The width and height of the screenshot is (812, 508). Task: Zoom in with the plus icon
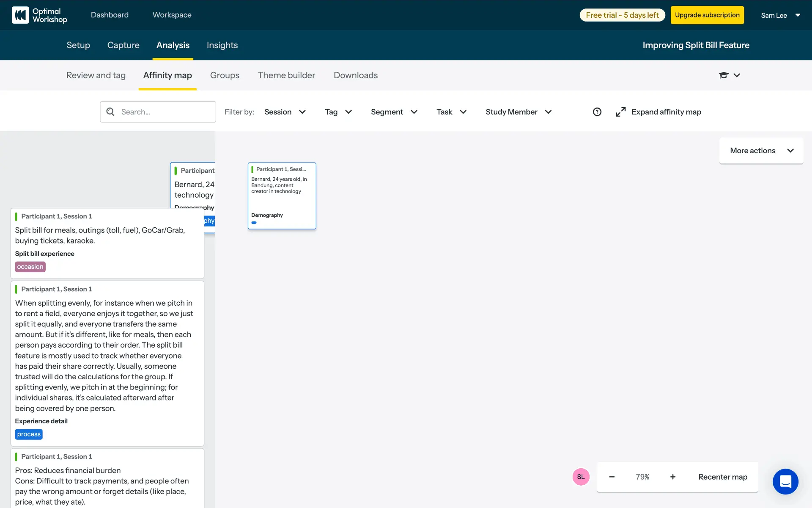[x=672, y=477]
